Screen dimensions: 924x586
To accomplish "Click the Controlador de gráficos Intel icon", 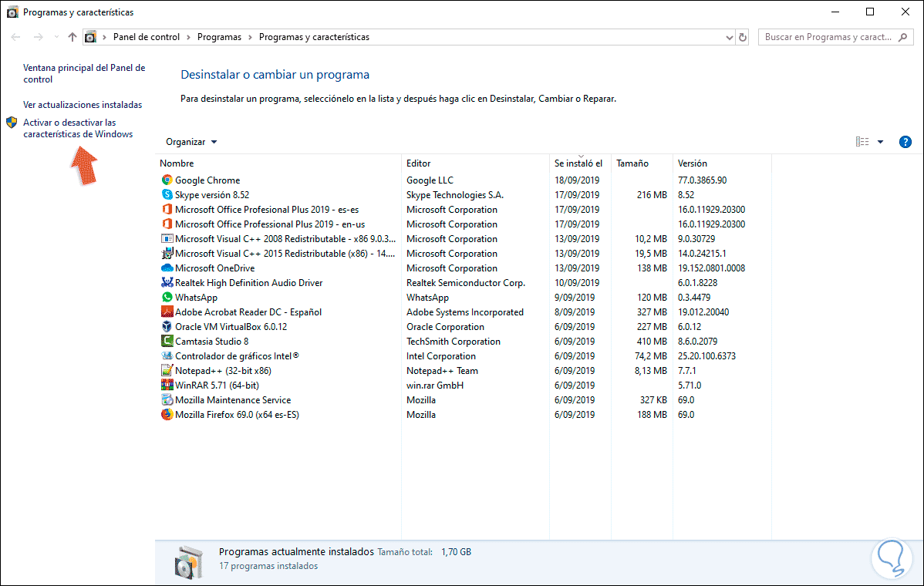I will tap(167, 356).
